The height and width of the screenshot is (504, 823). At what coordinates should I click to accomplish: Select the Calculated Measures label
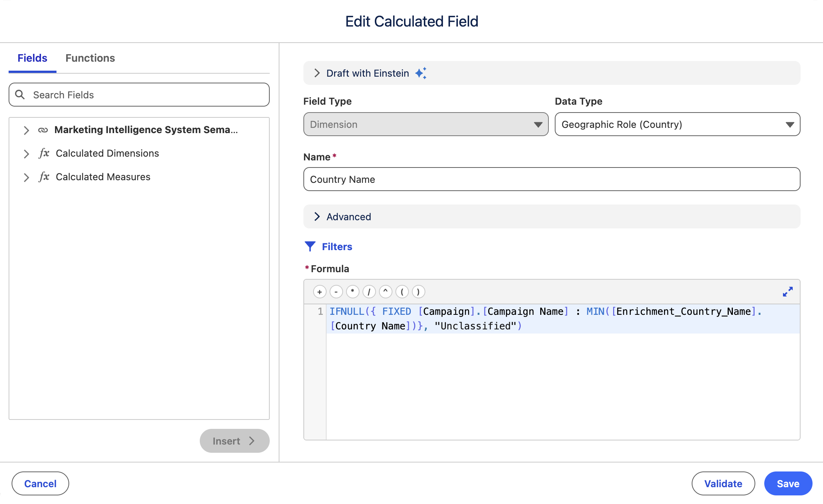pos(103,177)
